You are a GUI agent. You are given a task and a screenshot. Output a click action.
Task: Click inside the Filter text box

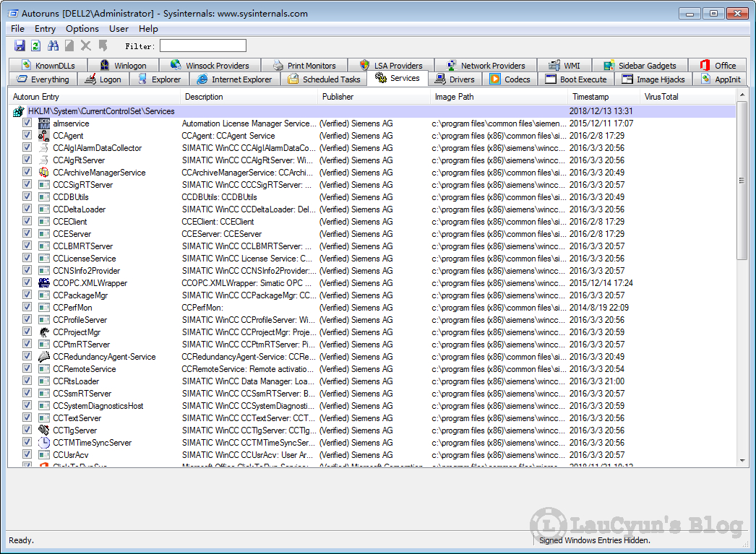click(x=203, y=46)
